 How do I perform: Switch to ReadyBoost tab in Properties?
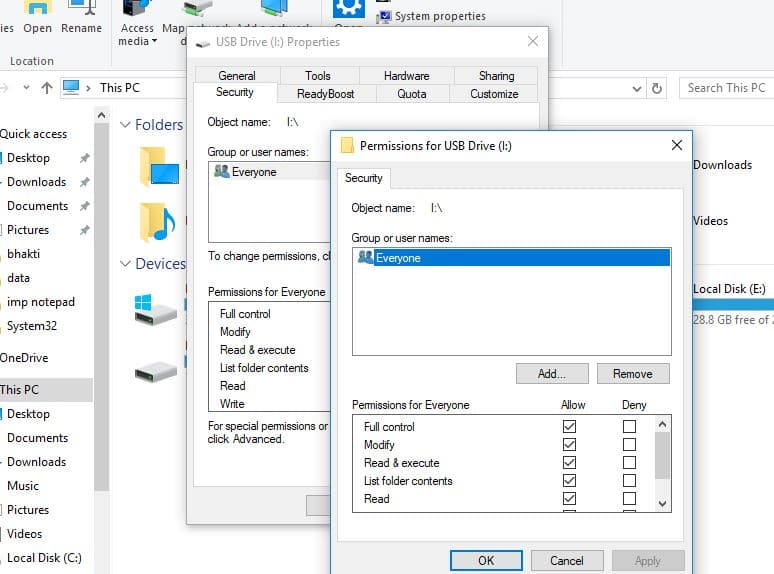click(325, 94)
